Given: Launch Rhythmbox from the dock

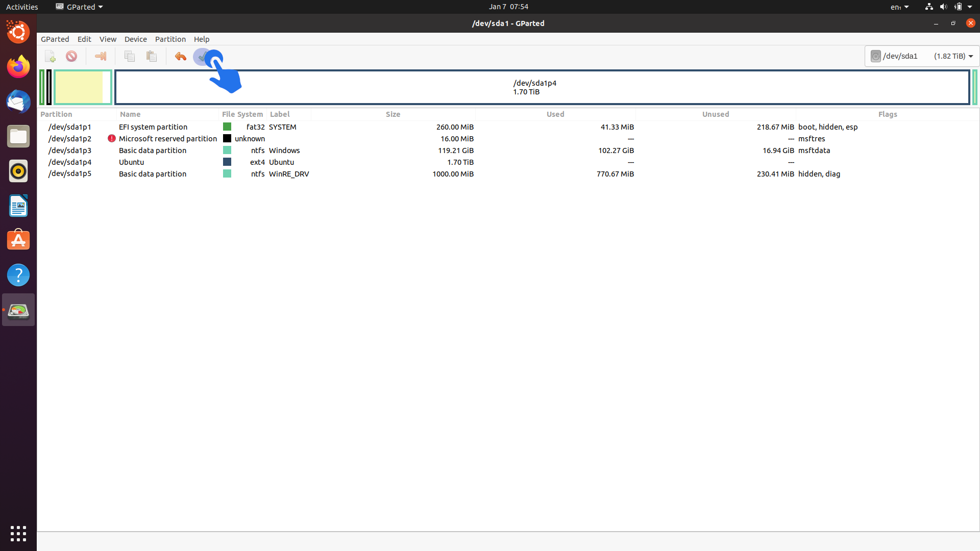Looking at the screenshot, I should (x=18, y=171).
